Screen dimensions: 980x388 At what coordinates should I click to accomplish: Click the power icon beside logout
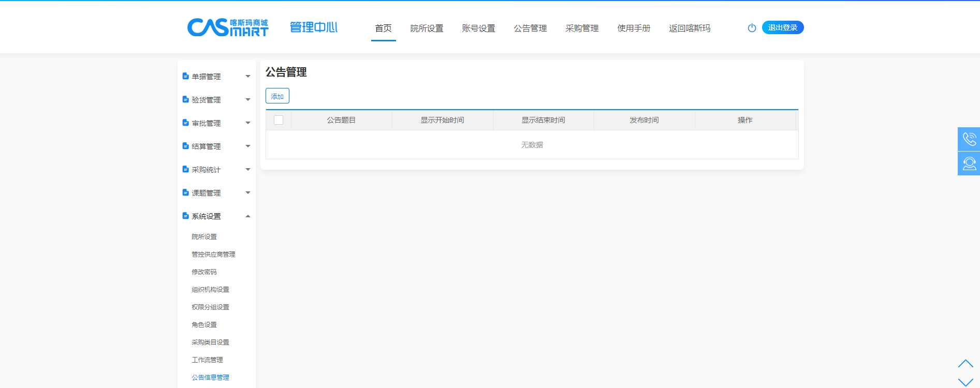click(x=752, y=28)
